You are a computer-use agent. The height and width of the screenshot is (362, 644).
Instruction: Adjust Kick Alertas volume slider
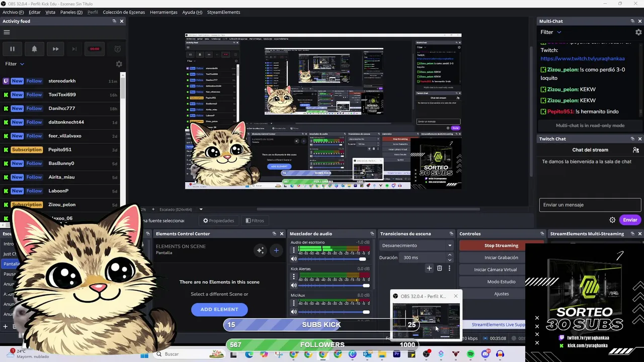[334, 286]
